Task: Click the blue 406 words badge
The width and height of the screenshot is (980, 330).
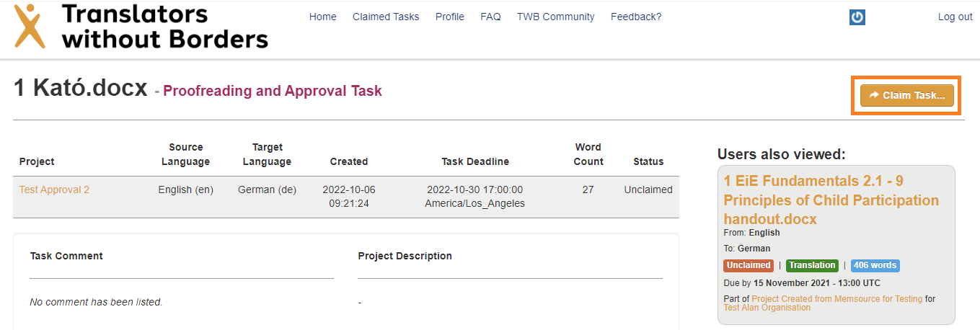Action: [x=875, y=265]
